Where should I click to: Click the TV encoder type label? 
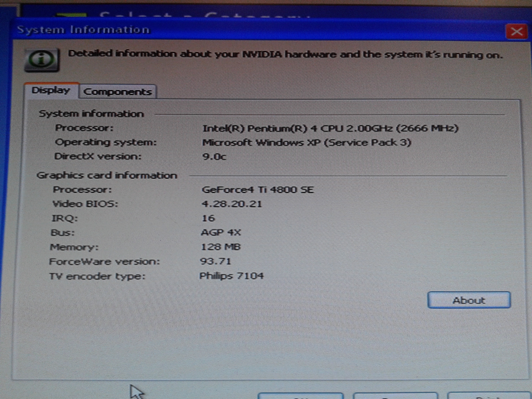click(x=97, y=276)
